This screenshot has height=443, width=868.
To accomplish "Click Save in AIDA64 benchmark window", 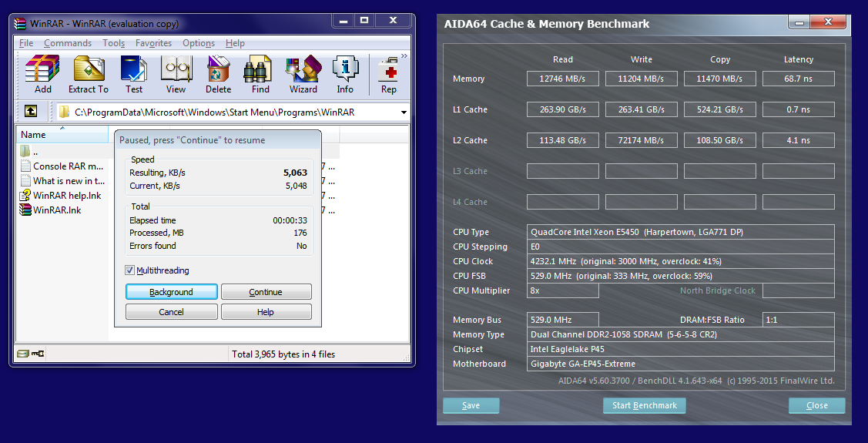I will [x=471, y=405].
